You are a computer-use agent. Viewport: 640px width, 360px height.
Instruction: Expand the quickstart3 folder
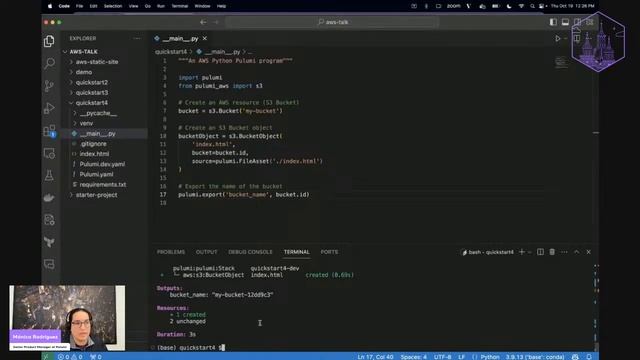(x=92, y=93)
